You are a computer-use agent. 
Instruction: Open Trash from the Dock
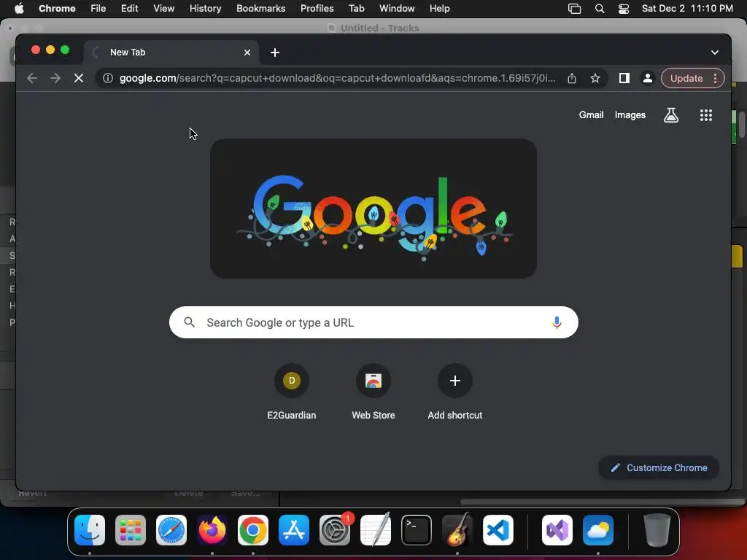tap(657, 530)
